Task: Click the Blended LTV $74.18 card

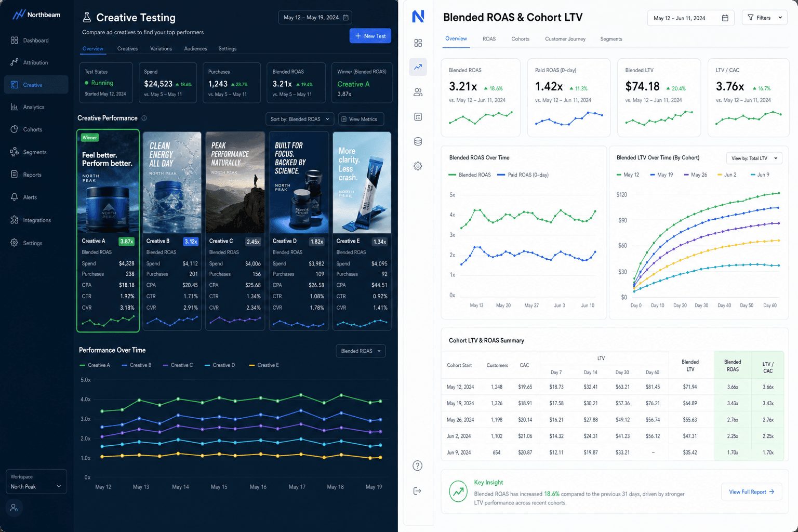Action: click(x=659, y=98)
